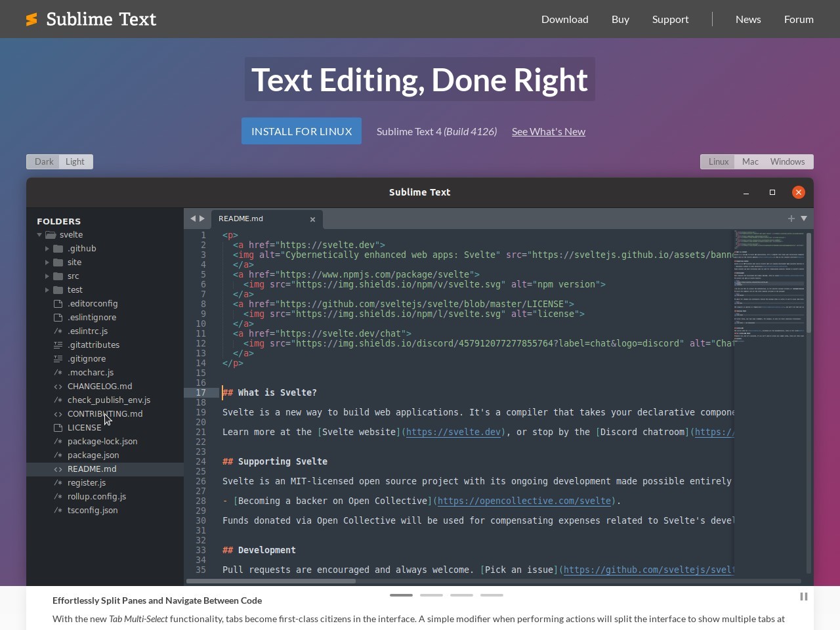Open the tab overflow dropdown arrow
The image size is (840, 630).
pyautogui.click(x=803, y=219)
